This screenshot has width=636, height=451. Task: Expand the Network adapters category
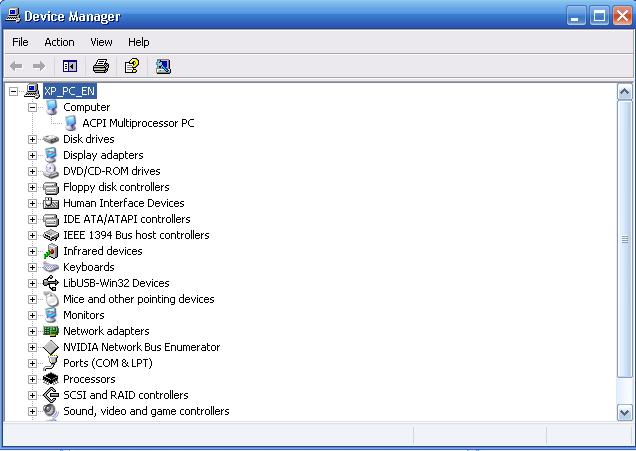tap(32, 331)
